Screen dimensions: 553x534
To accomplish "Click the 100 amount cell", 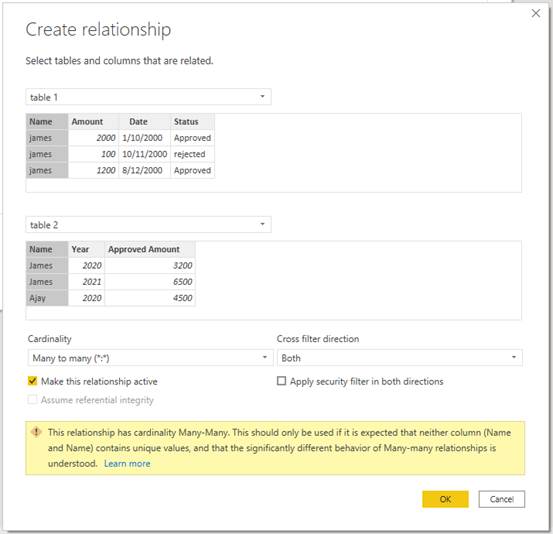I will tap(93, 154).
